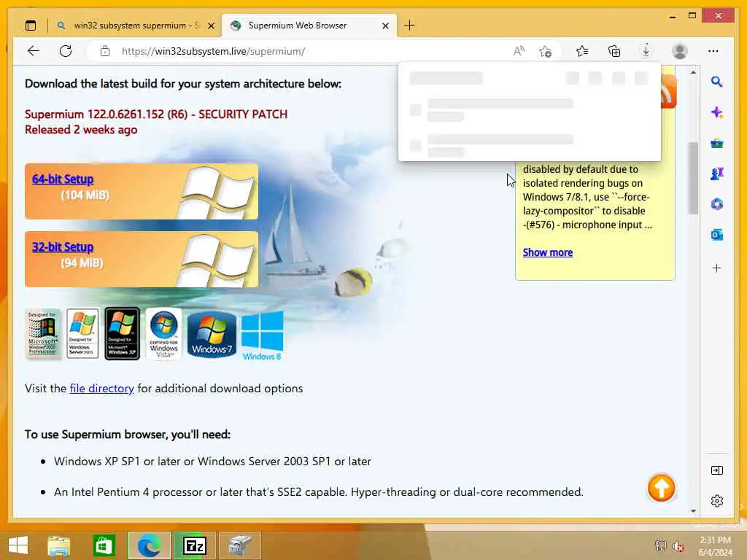Click the Intel Pentium 4 requirement line
The width and height of the screenshot is (747, 560).
tap(319, 492)
